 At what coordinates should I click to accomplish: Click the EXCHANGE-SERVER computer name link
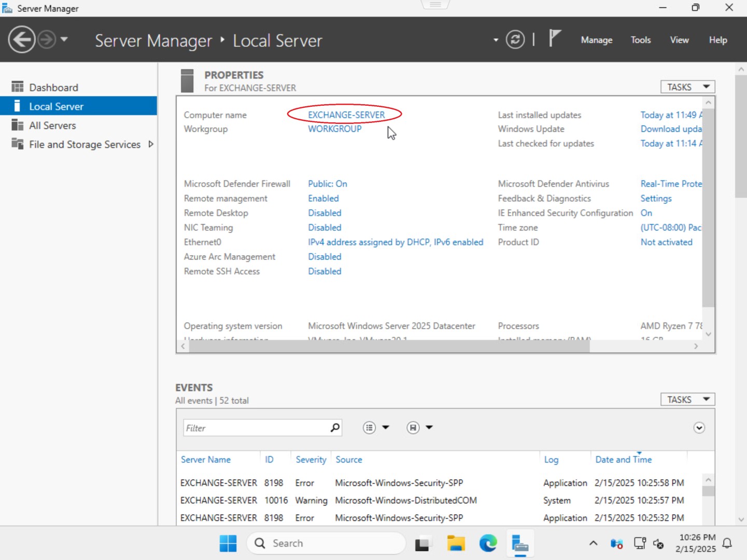pos(346,115)
